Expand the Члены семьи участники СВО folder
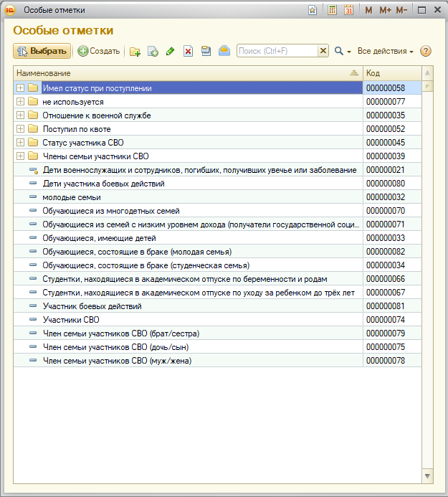 click(x=20, y=156)
